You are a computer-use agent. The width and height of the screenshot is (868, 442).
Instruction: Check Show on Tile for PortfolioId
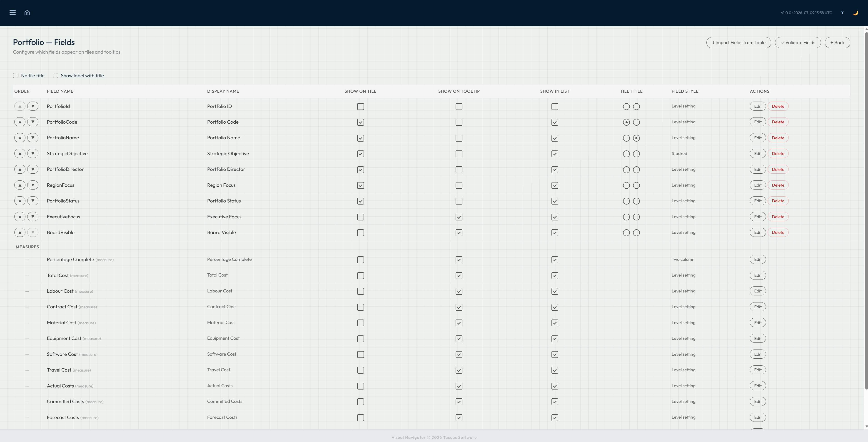click(x=361, y=107)
